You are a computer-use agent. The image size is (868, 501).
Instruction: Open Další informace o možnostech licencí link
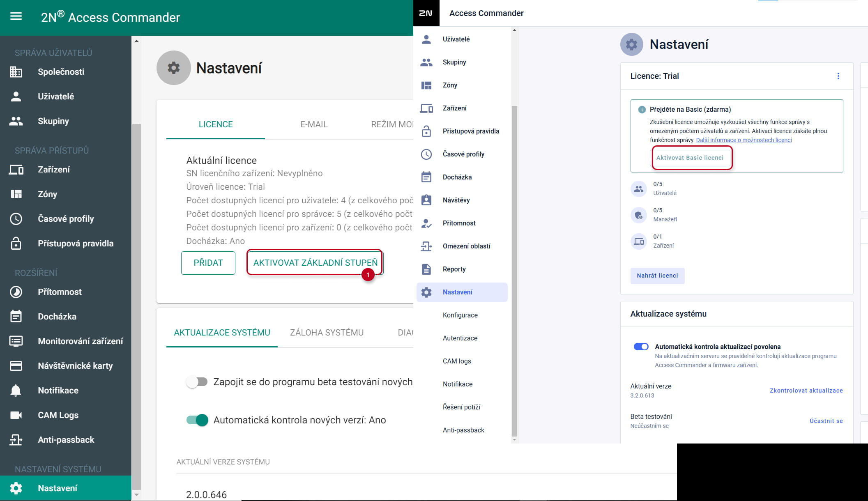point(744,140)
